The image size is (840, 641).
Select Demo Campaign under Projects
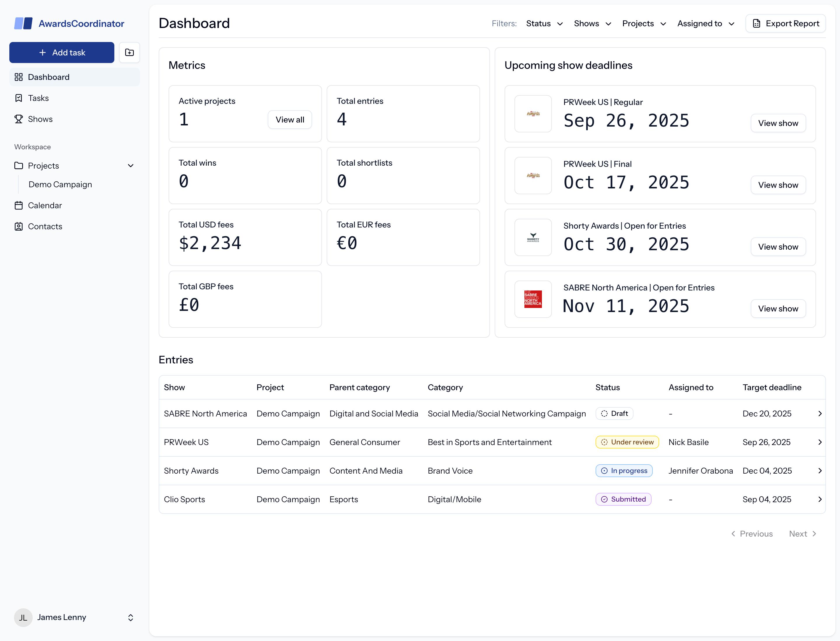[x=60, y=184]
